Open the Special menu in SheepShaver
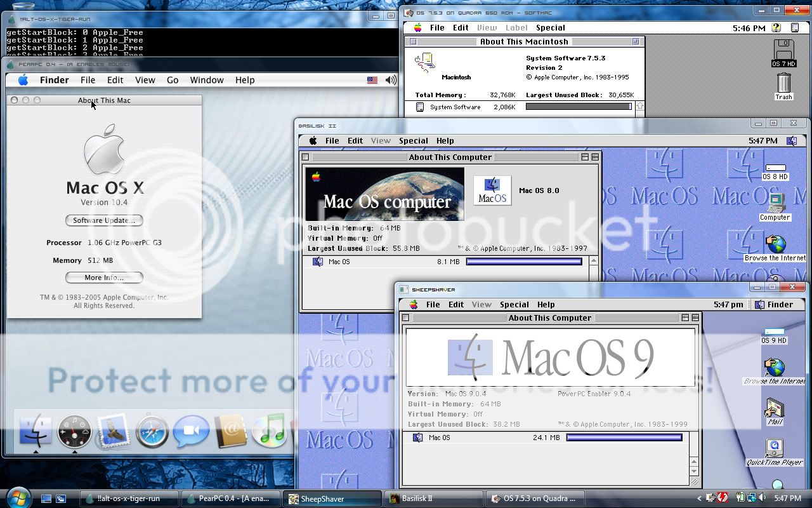This screenshot has width=812, height=508. pyautogui.click(x=514, y=304)
